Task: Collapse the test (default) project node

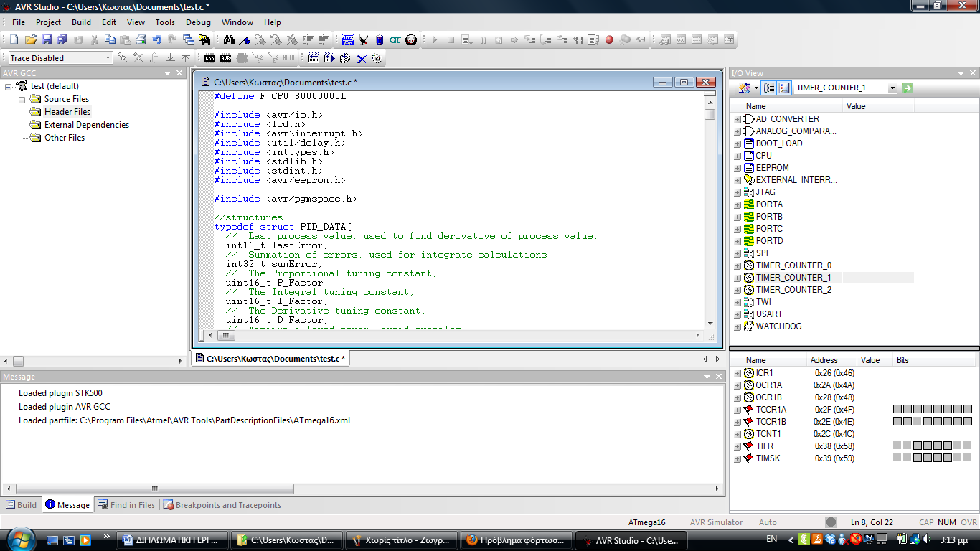Action: (9, 86)
